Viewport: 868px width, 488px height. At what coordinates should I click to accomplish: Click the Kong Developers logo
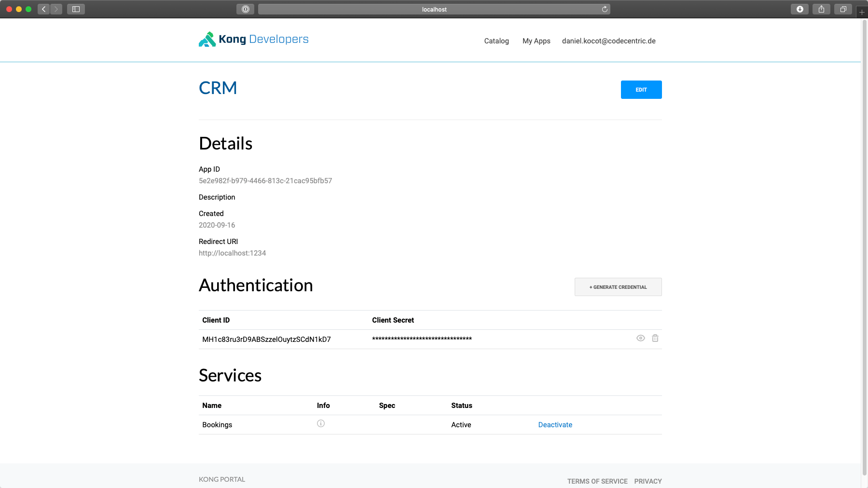tap(253, 40)
